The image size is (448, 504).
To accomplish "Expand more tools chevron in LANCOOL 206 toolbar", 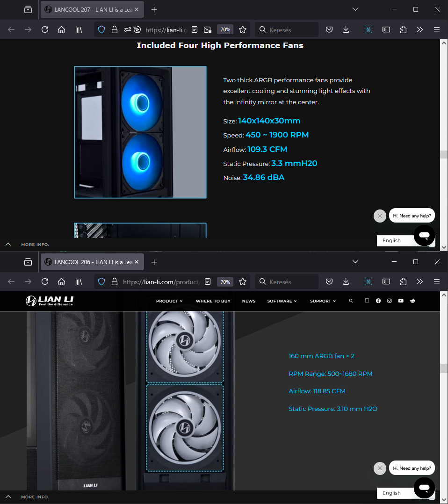I will coord(419,281).
